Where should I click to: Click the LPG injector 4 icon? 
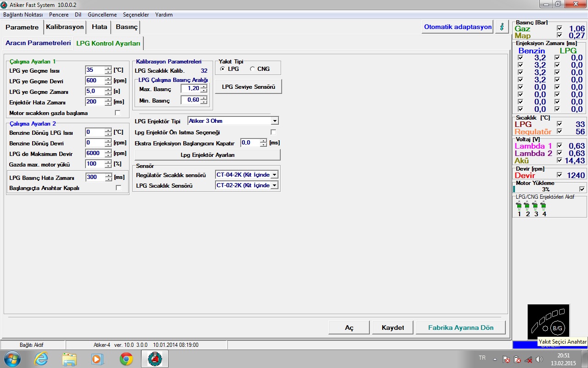544,206
